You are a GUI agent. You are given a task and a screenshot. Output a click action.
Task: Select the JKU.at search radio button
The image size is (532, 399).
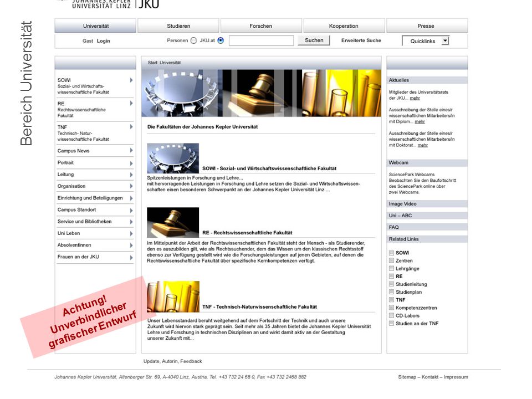221,40
